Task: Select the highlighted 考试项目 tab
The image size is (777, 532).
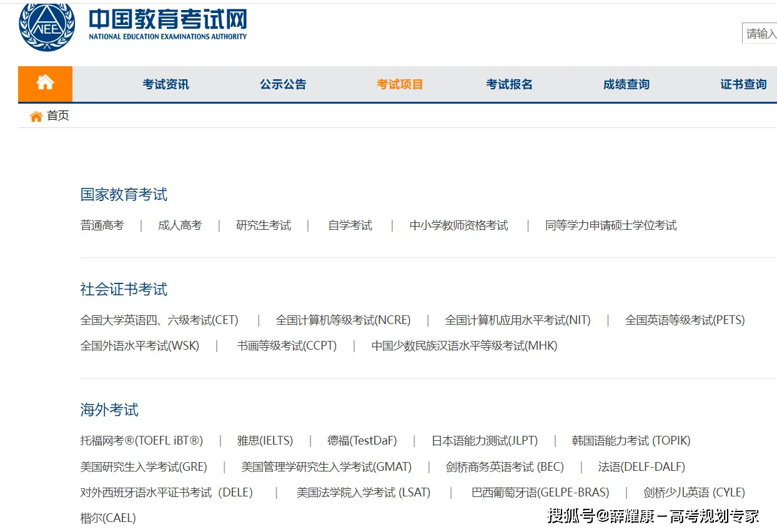Action: click(x=400, y=84)
